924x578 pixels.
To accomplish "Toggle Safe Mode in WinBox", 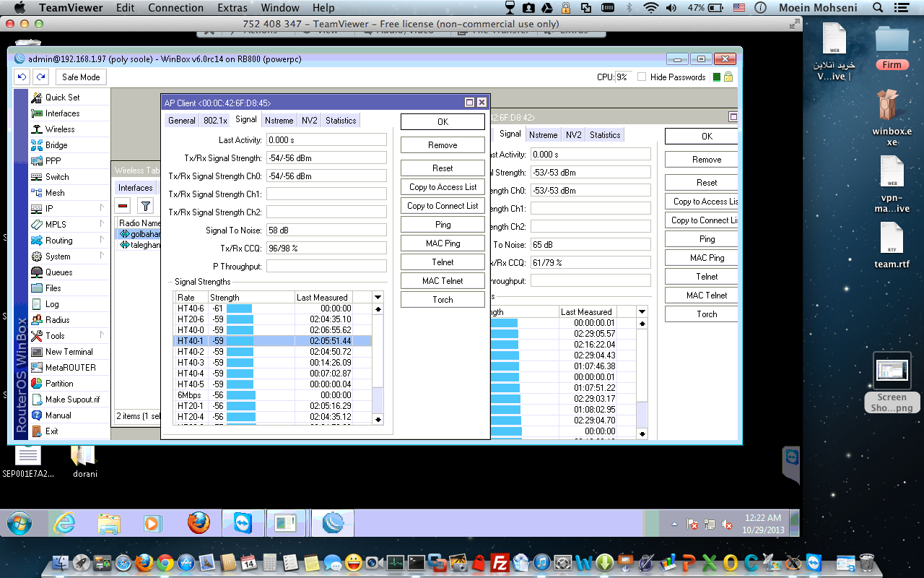I will [x=81, y=77].
